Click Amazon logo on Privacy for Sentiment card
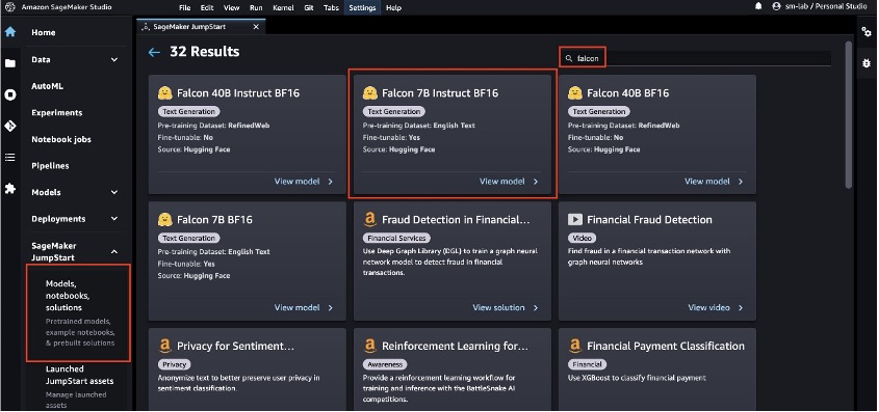Viewport: 879px width, 412px height. pyautogui.click(x=165, y=346)
